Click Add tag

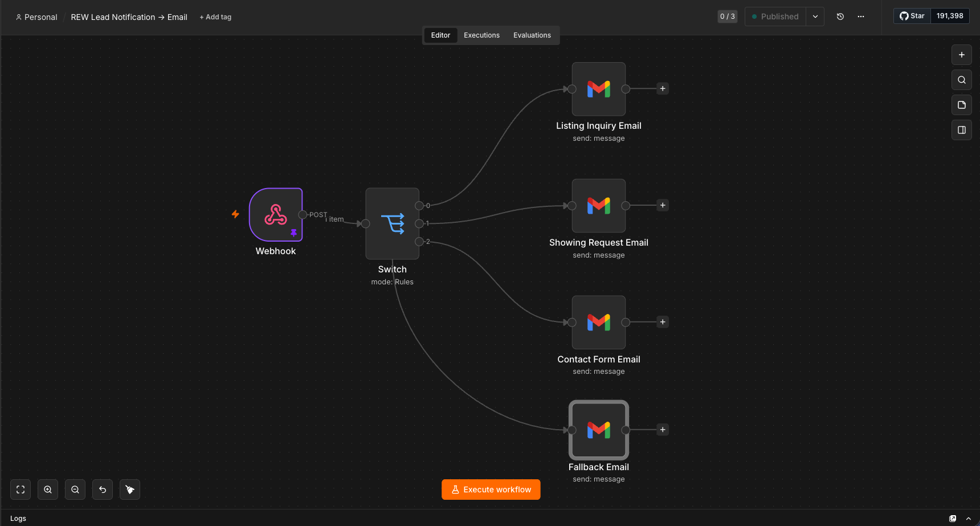tap(215, 17)
